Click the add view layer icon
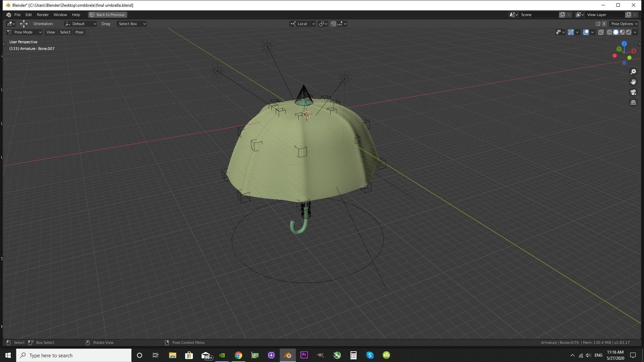This screenshot has height=362, width=644. click(x=628, y=15)
